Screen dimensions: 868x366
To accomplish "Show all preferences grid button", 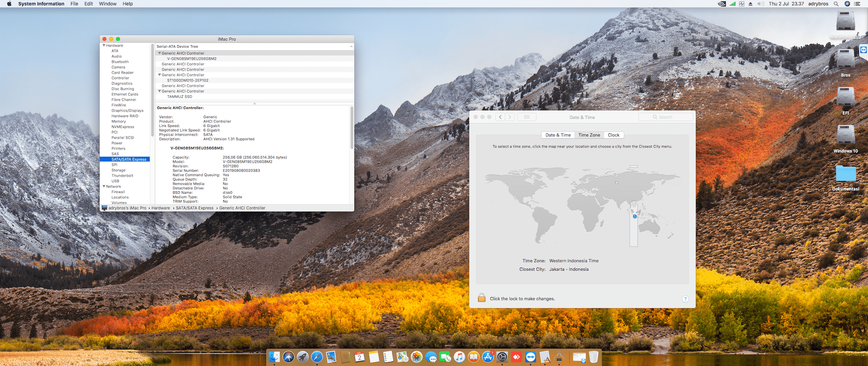I will coord(527,117).
